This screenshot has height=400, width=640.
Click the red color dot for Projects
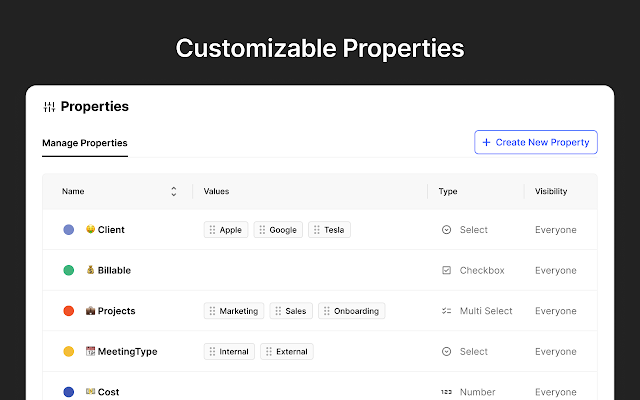click(x=69, y=311)
